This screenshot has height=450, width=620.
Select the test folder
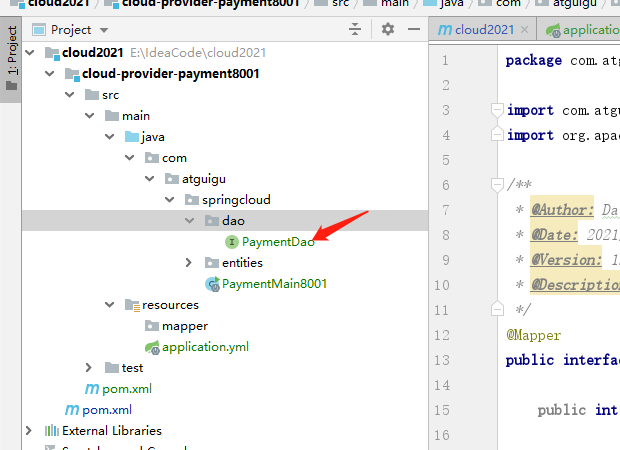click(132, 368)
